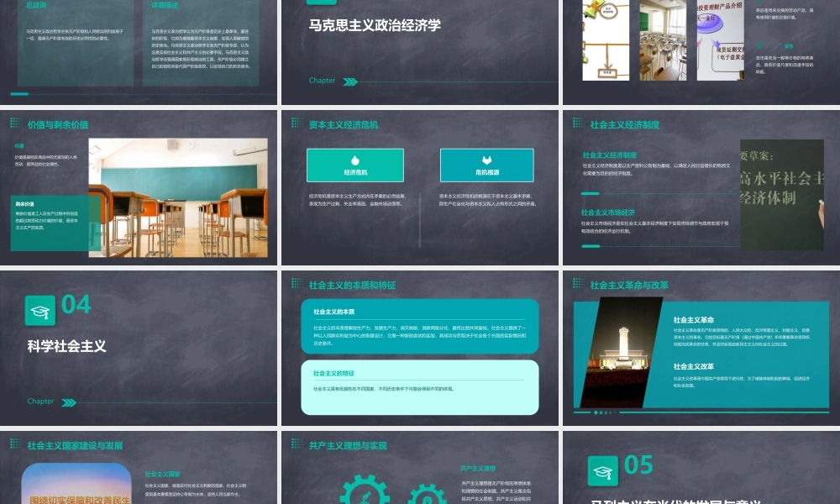Click the Chapter label under 马克思主义政治经济学
The image size is (840, 504).
[x=322, y=81]
